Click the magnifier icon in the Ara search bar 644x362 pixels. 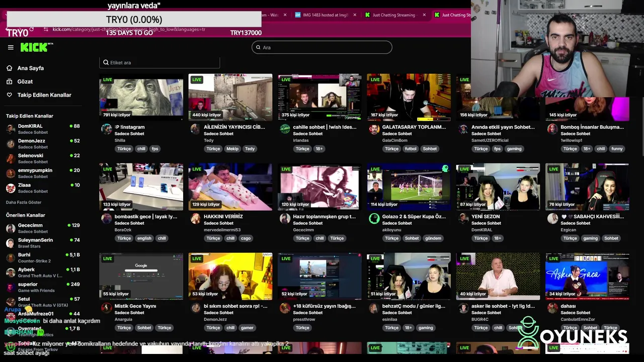[258, 47]
